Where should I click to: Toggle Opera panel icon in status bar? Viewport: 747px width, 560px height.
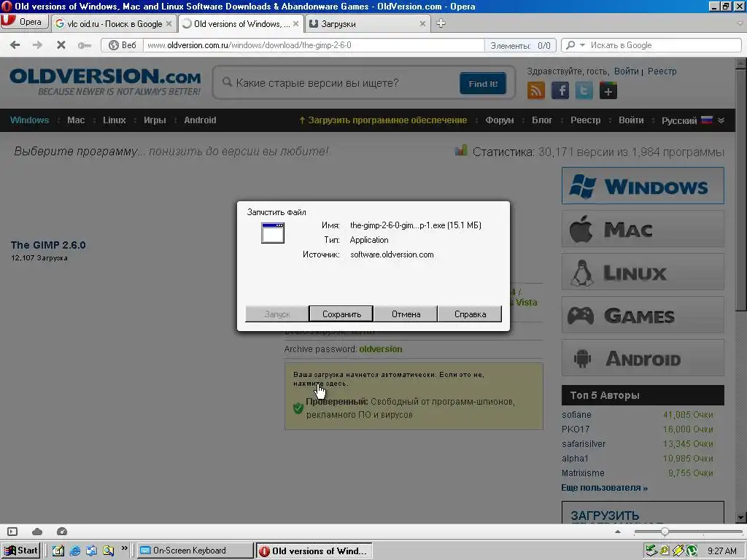tap(12, 532)
